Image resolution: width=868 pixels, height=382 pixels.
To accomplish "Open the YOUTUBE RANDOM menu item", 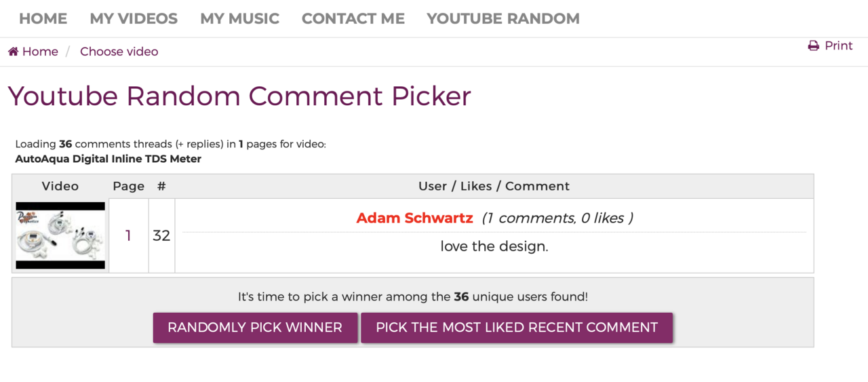I will pos(503,19).
